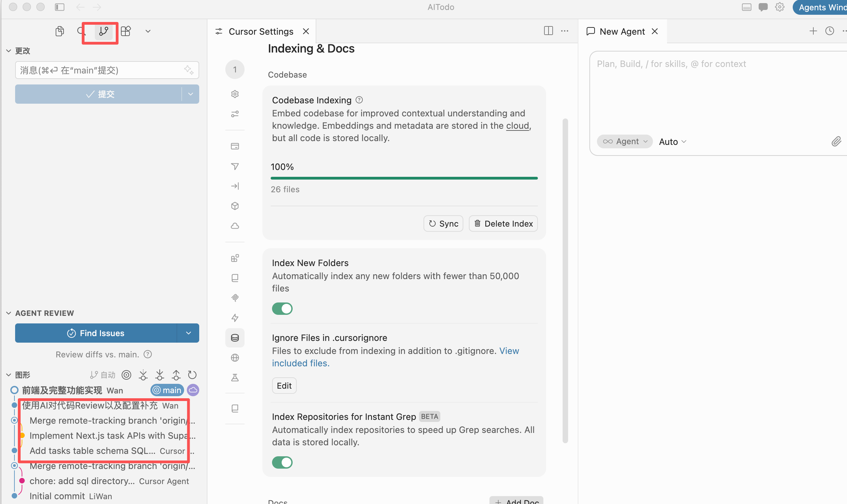Screen dimensions: 847x504
Task: Open the Agent mode dropdown
Action: [625, 141]
